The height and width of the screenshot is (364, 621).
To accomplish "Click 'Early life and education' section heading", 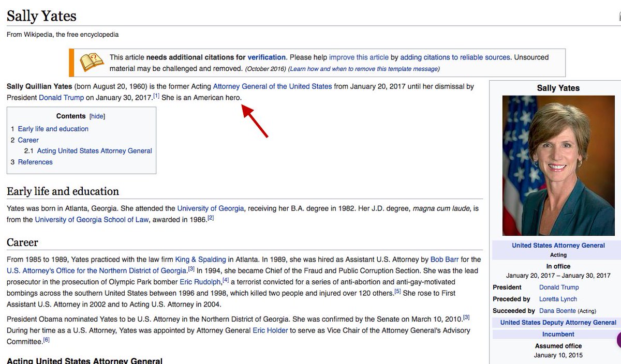I will [63, 191].
